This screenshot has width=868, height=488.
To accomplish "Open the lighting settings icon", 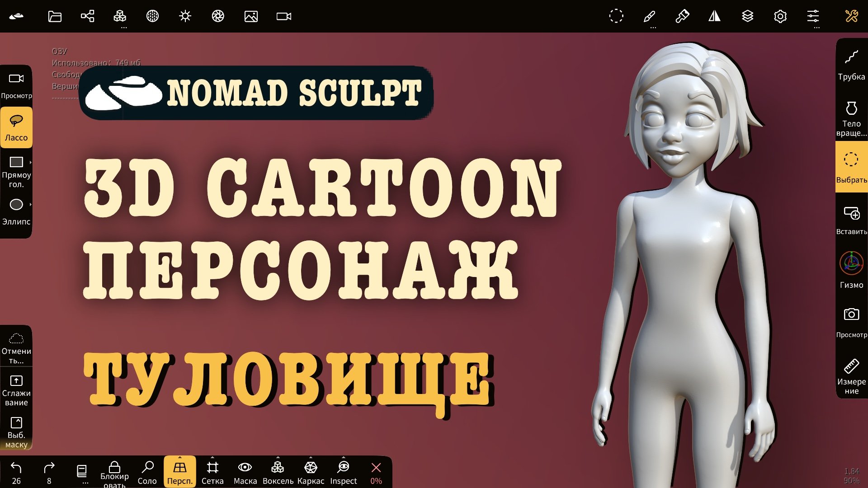I will point(185,17).
